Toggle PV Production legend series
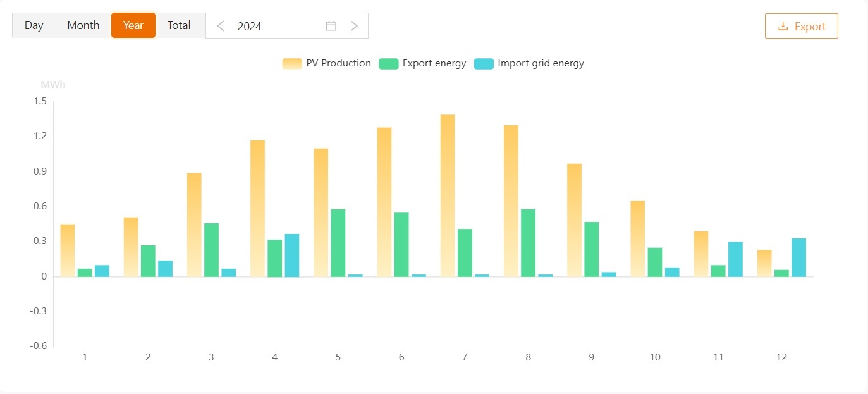 (x=338, y=63)
